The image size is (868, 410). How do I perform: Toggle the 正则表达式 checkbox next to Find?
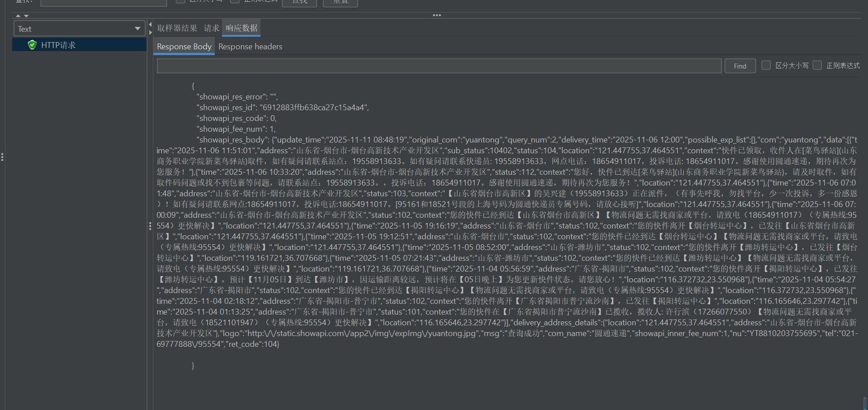[817, 65]
